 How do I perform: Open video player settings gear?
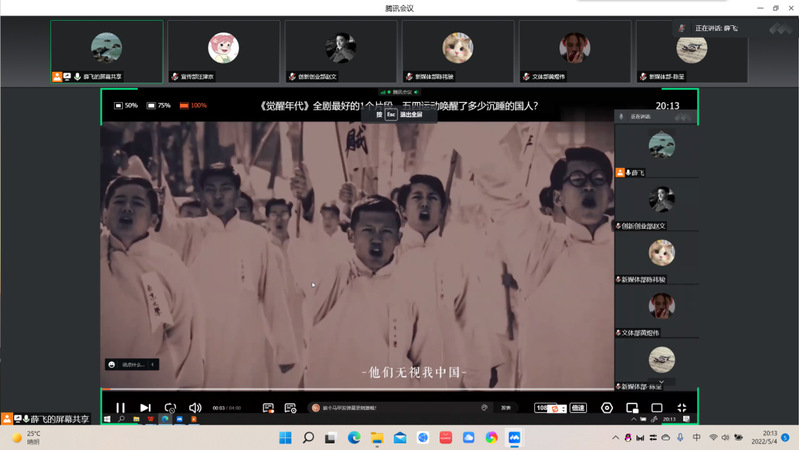coord(607,408)
